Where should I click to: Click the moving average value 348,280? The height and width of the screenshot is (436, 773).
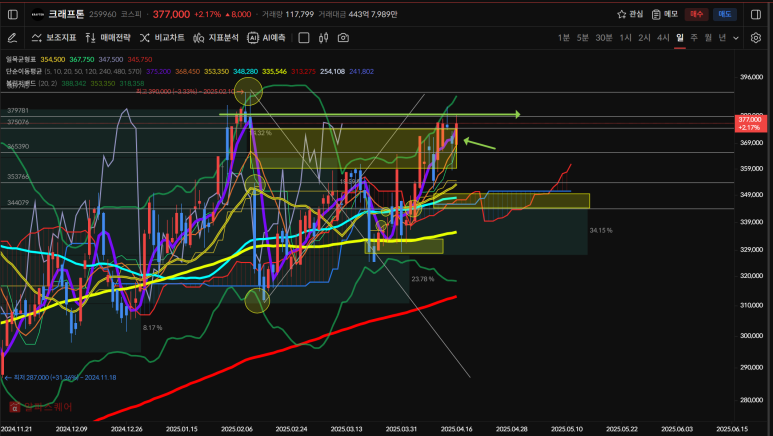click(246, 72)
